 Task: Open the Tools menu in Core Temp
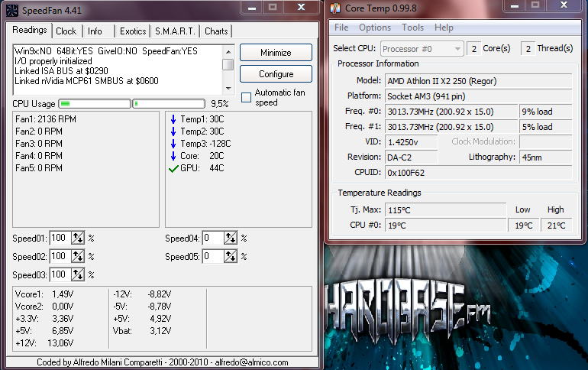(413, 28)
